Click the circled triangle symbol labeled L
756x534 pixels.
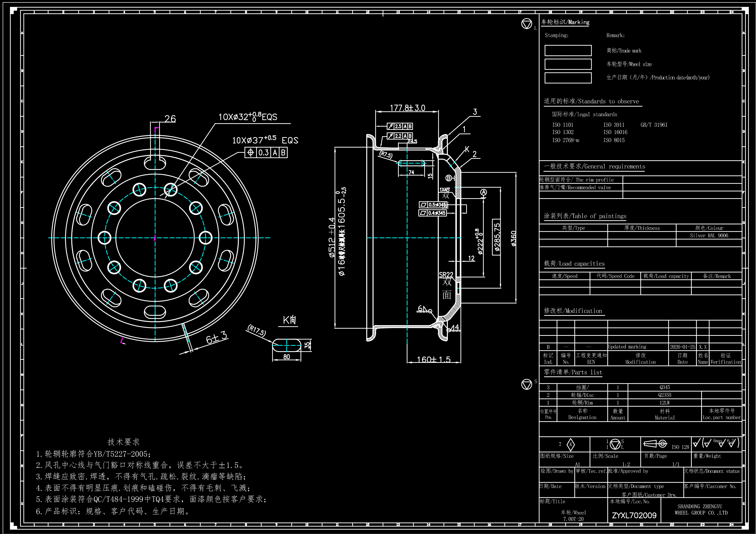coord(526,24)
